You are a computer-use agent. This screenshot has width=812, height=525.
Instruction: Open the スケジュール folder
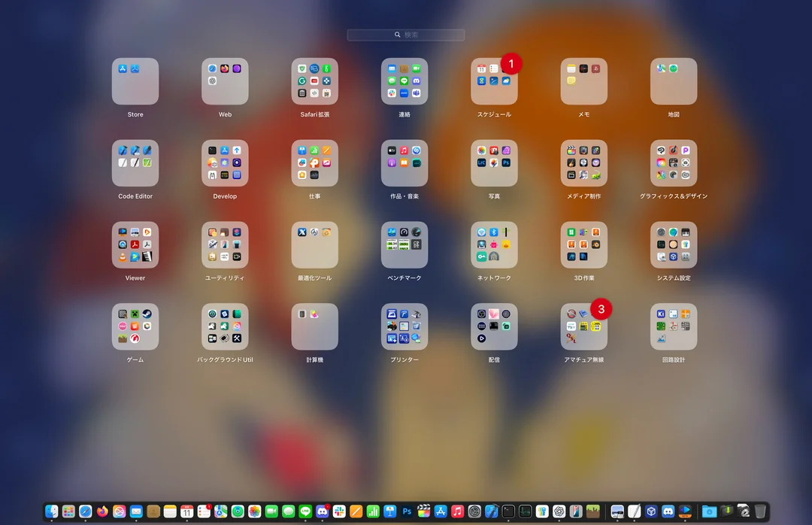[494, 81]
